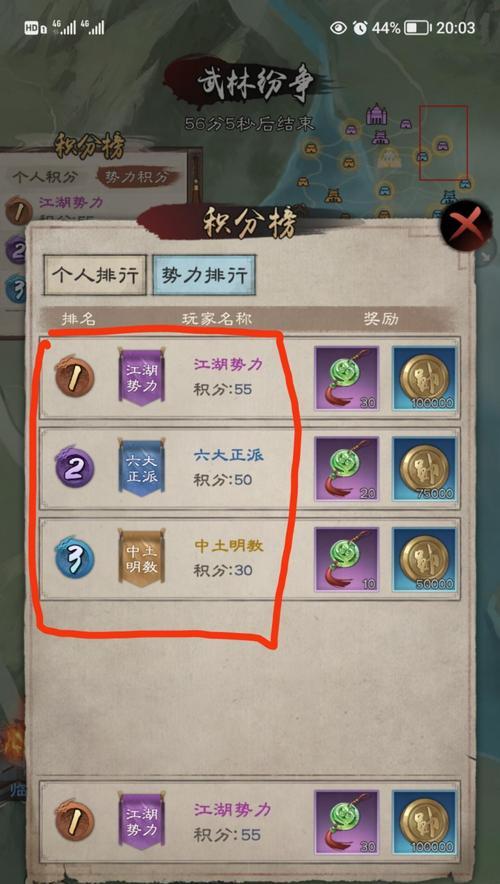Viewport: 500px width, 884px height.
Task: Tap the 江湖势力 banner in the bottom summary row
Action: pos(141,821)
